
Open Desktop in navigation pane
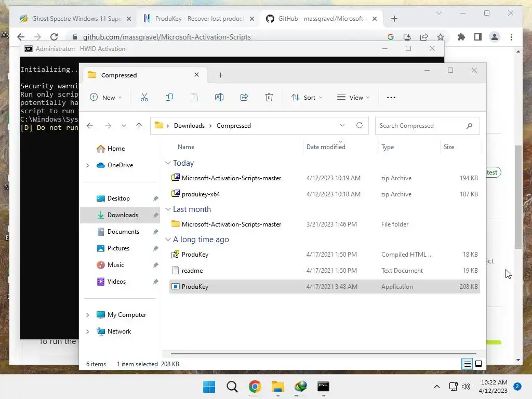118,198
